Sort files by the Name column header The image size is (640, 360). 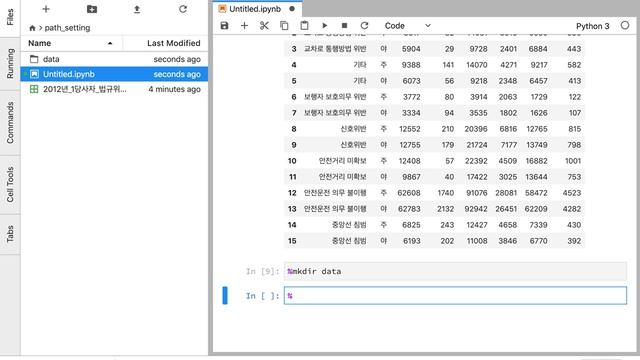pos(71,43)
